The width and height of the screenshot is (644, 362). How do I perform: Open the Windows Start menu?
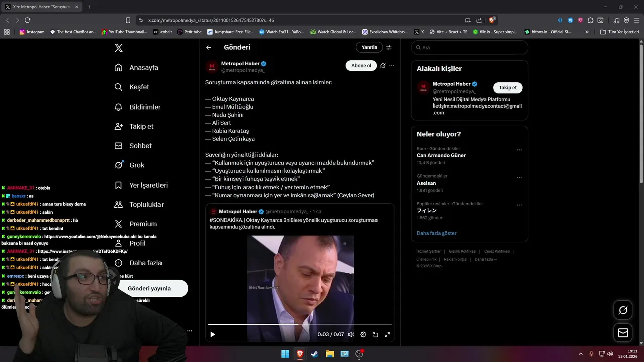point(285,354)
